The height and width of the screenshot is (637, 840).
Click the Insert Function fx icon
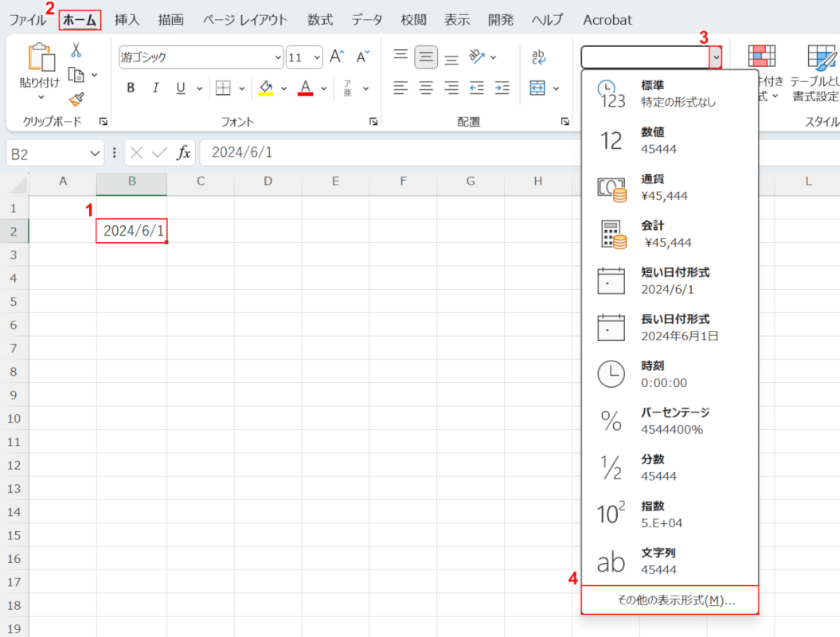tap(184, 153)
